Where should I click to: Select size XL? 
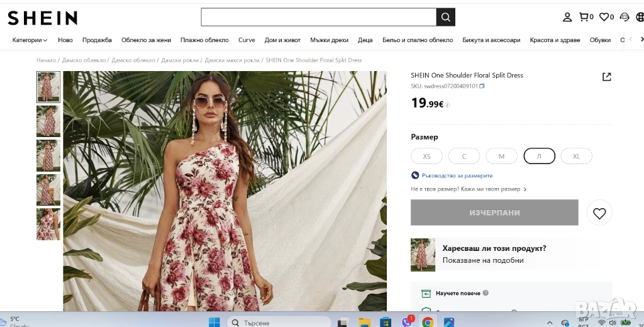(577, 156)
